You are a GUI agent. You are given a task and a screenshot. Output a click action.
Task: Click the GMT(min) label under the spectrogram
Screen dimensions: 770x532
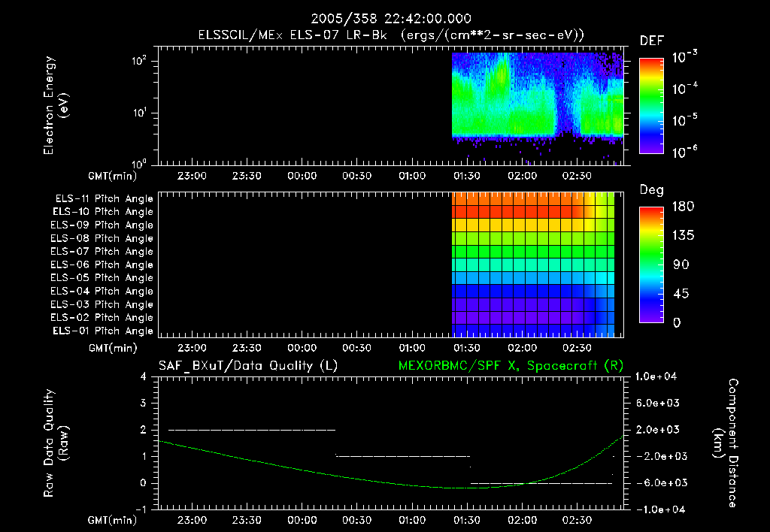pos(113,176)
